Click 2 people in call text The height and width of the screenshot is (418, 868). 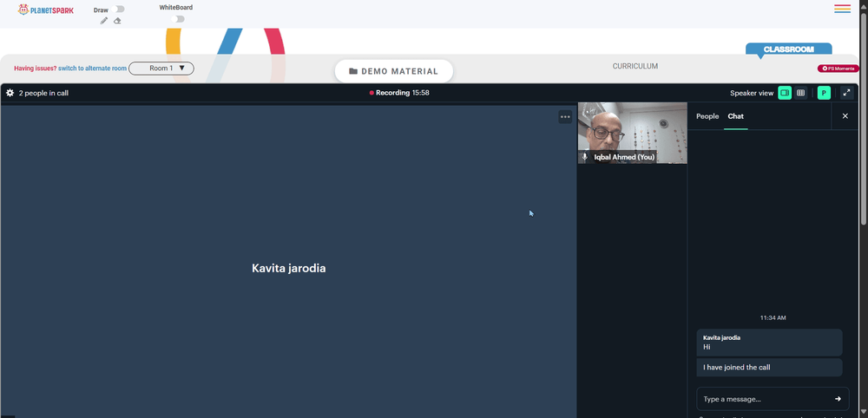[x=43, y=93]
